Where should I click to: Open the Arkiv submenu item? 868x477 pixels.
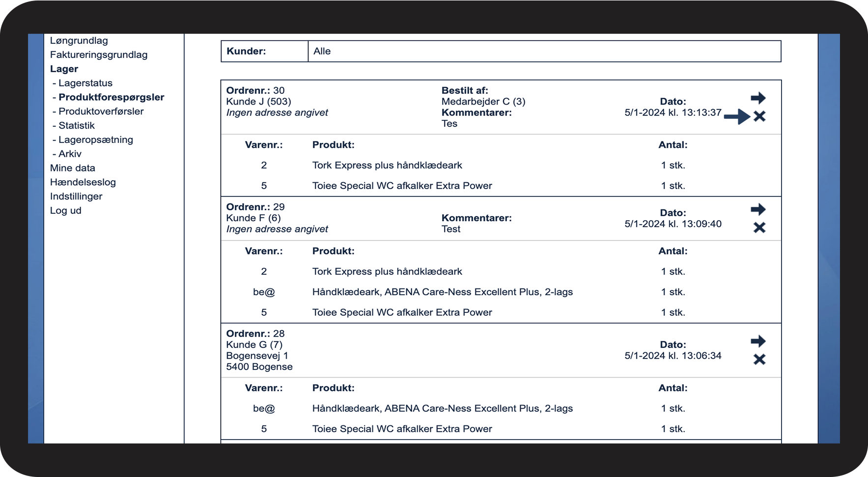(x=70, y=154)
